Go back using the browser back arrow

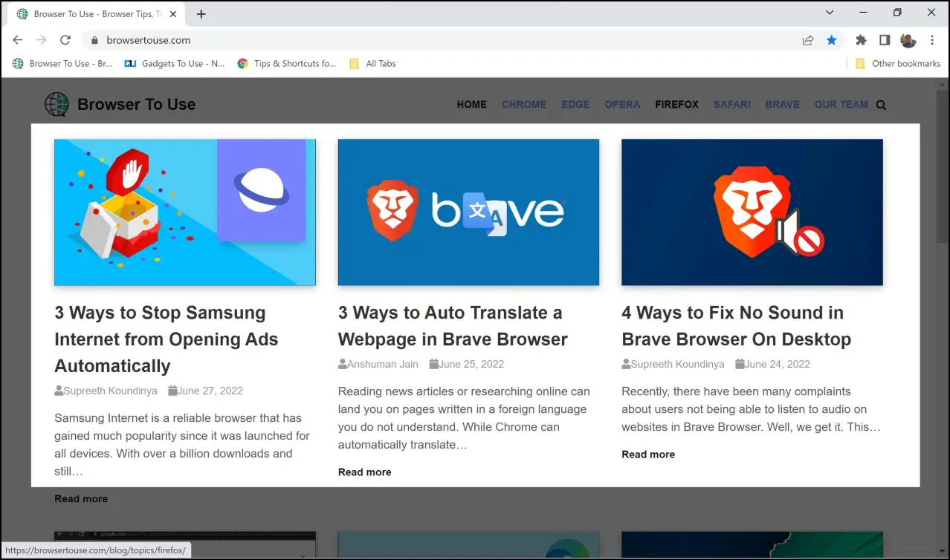tap(18, 40)
